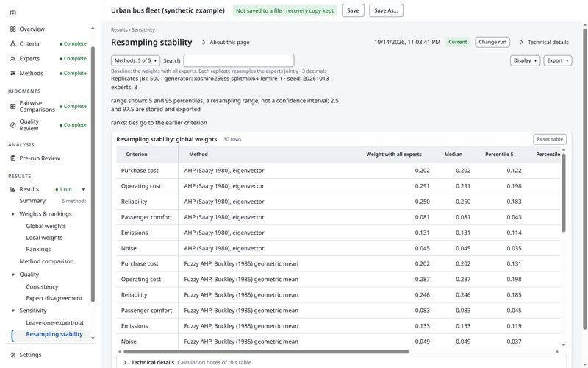The height and width of the screenshot is (368, 588).
Task: Collapse the Weights & rankings group
Action: pos(13,214)
